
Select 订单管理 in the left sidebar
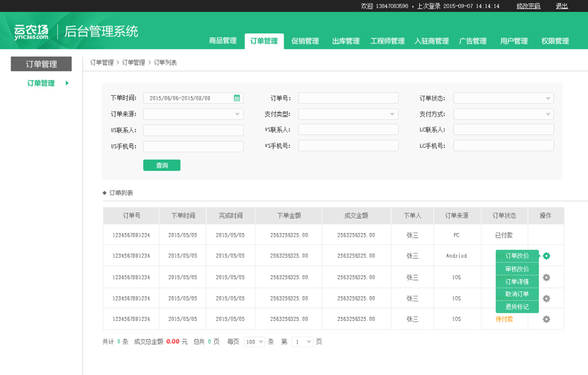pos(41,83)
